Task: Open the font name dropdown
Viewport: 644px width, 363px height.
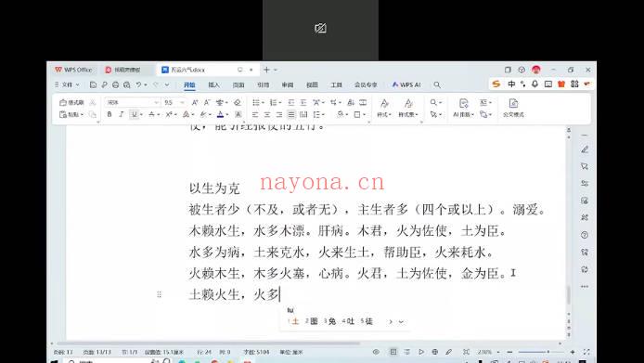Action: 156,102
